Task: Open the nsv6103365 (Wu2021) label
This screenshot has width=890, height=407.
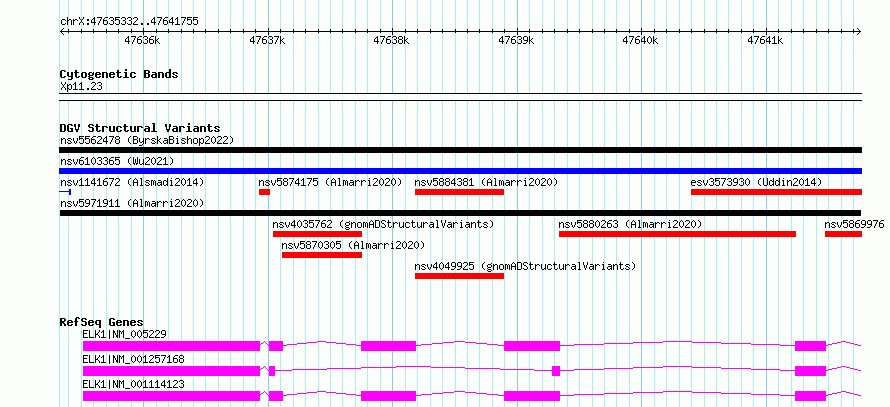Action: tap(117, 161)
